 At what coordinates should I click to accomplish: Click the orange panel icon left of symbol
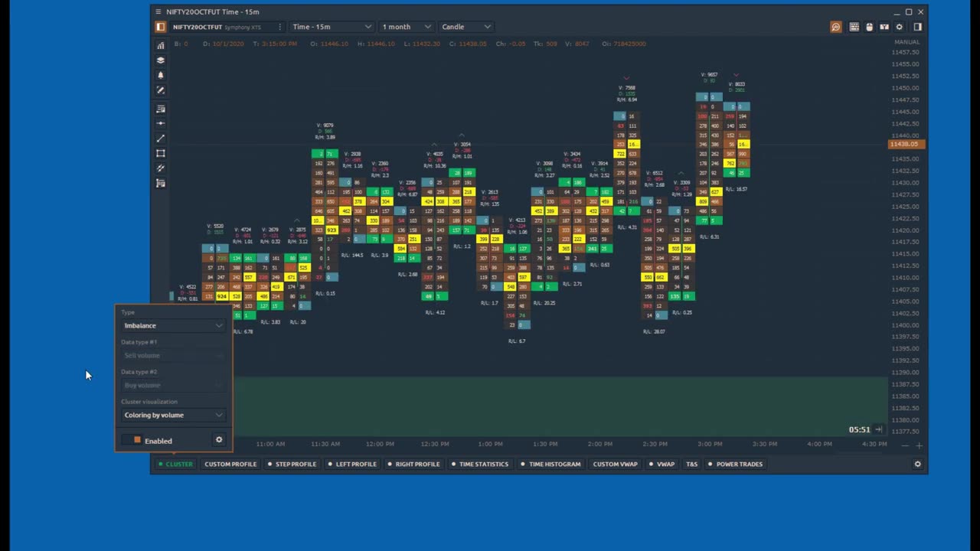coord(161,27)
